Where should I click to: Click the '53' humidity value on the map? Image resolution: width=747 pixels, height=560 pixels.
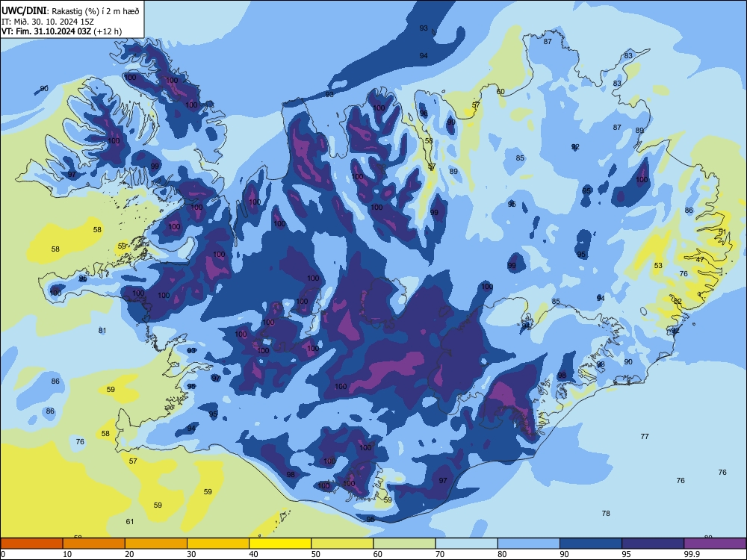click(658, 266)
